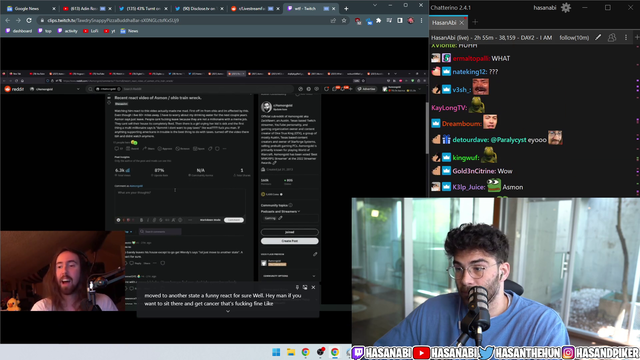This screenshot has width=640, height=360.
Task: Add a new split with the plus at header's right
Action: coord(636,38)
